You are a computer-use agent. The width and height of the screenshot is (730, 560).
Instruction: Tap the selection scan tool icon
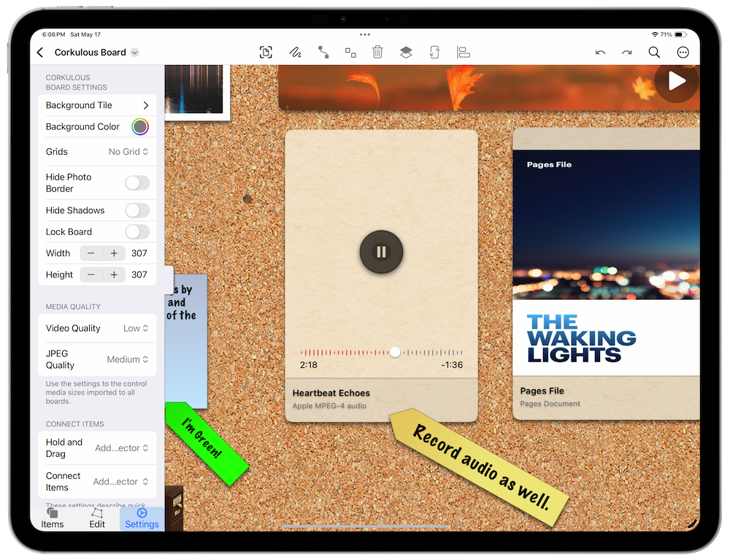[x=266, y=52]
